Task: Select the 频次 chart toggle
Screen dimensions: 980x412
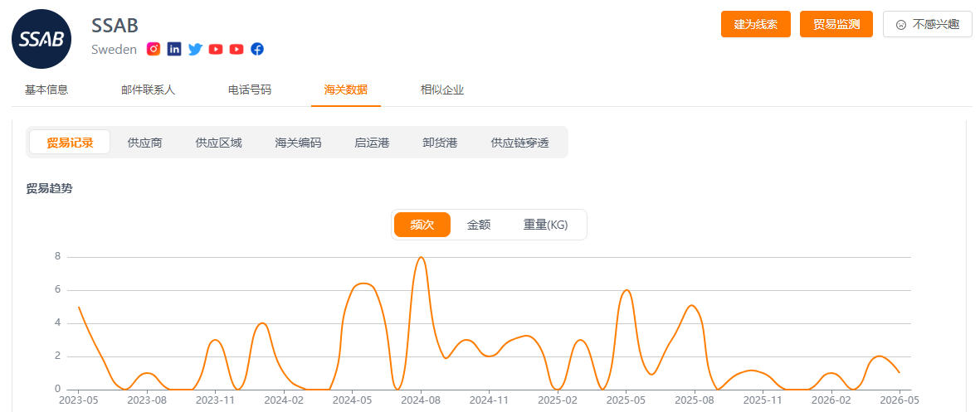Action: 422,225
